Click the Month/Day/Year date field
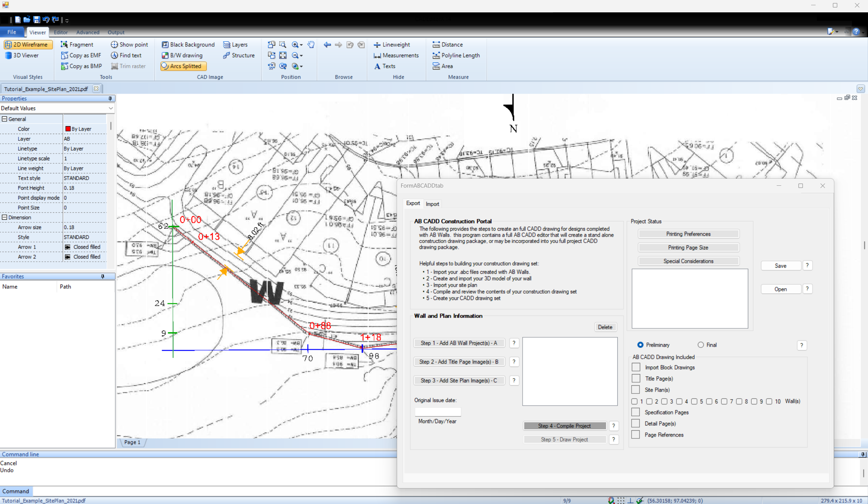 [x=438, y=412]
